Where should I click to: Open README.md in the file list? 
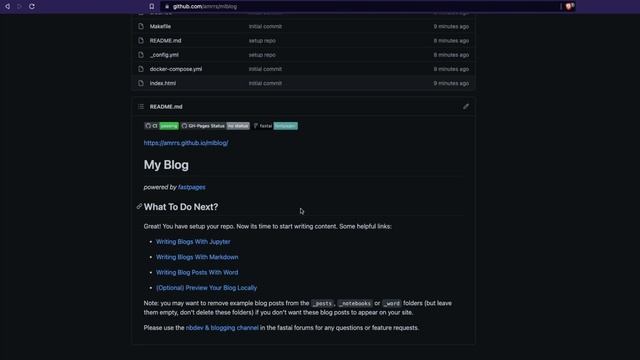click(x=165, y=41)
